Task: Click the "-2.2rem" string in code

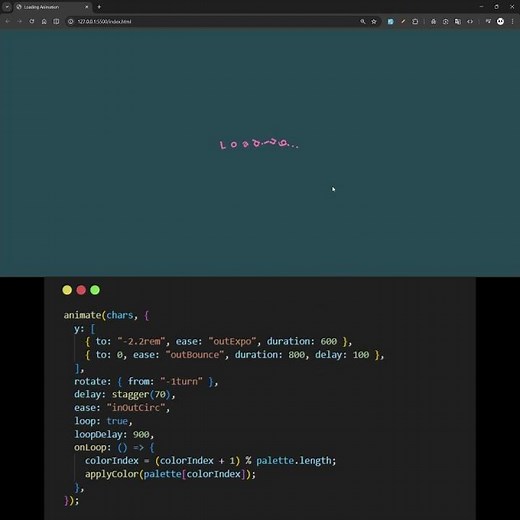Action: click(141, 341)
